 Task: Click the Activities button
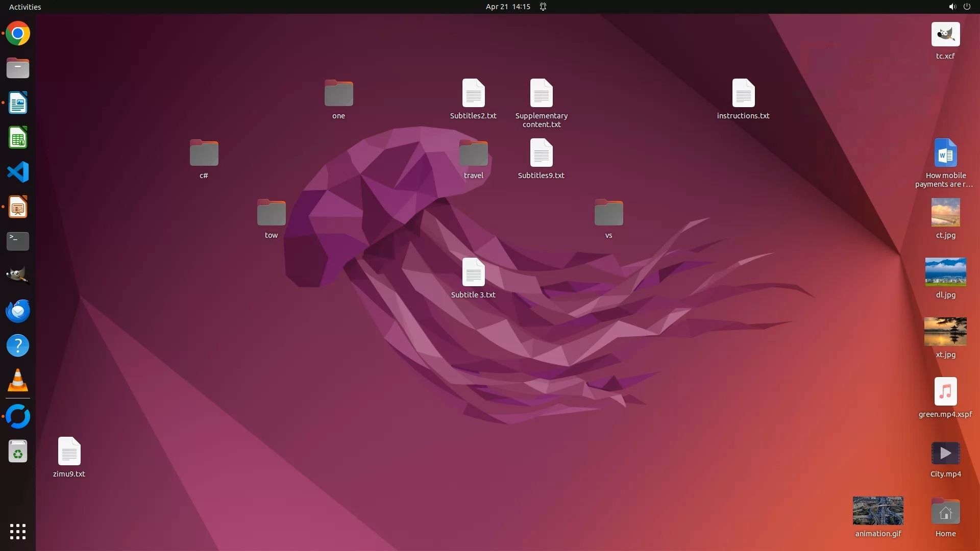click(25, 7)
